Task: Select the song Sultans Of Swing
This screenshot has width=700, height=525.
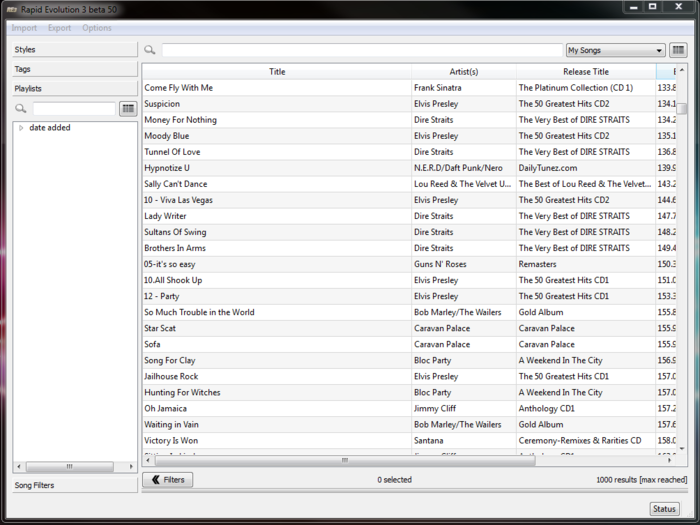Action: (277, 233)
